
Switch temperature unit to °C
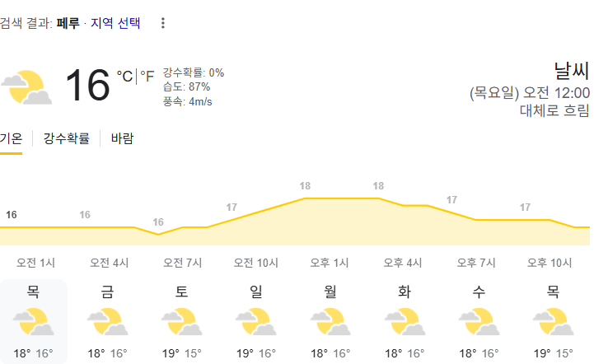pyautogui.click(x=124, y=76)
